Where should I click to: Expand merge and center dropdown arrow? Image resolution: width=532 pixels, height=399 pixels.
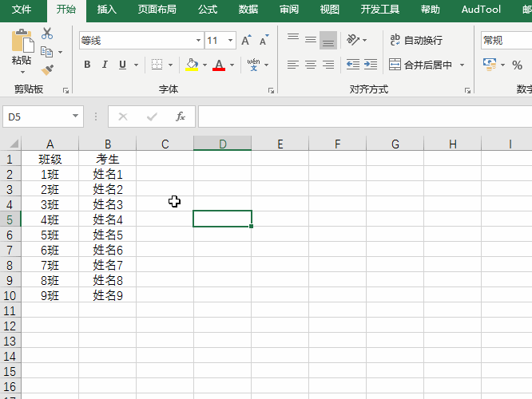(462, 65)
